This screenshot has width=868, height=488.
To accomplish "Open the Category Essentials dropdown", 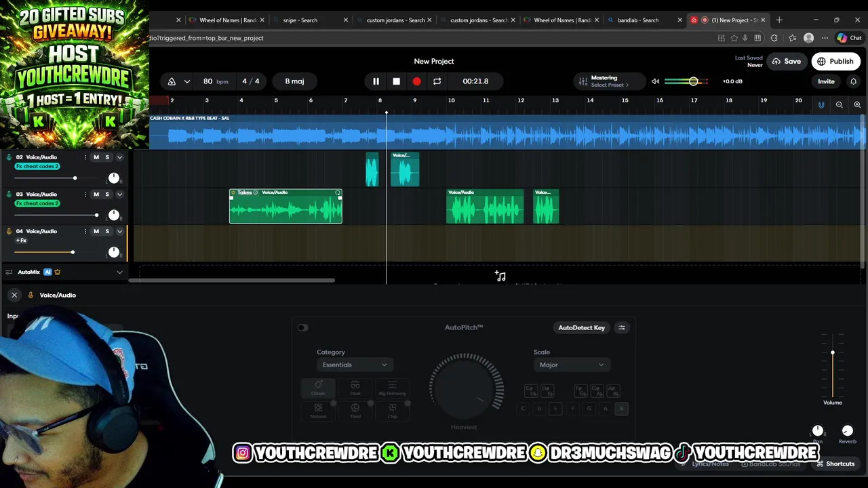I will pos(354,365).
